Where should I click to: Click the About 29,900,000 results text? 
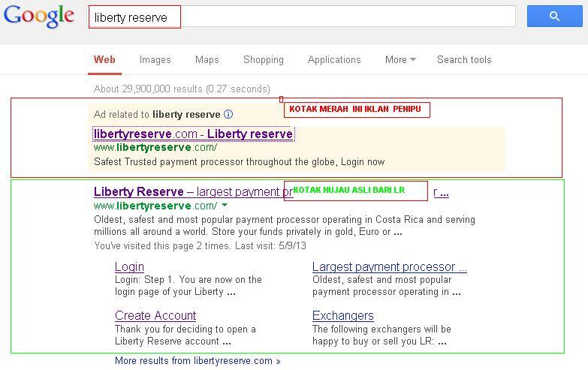click(x=182, y=89)
